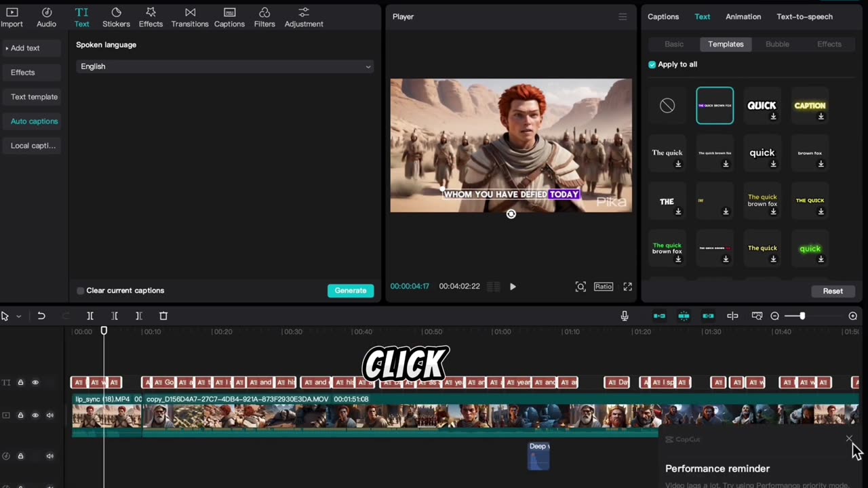Mute the main video track audio
868x488 pixels.
[50, 415]
